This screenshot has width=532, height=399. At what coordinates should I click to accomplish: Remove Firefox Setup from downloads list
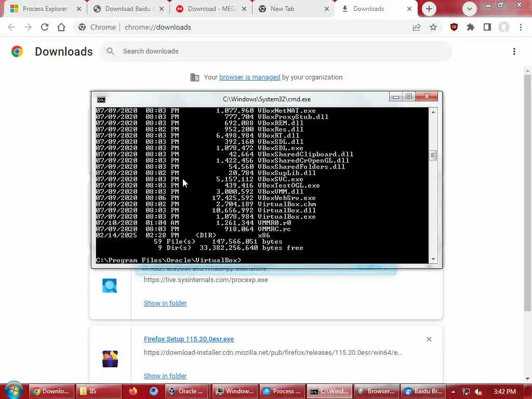point(429,339)
